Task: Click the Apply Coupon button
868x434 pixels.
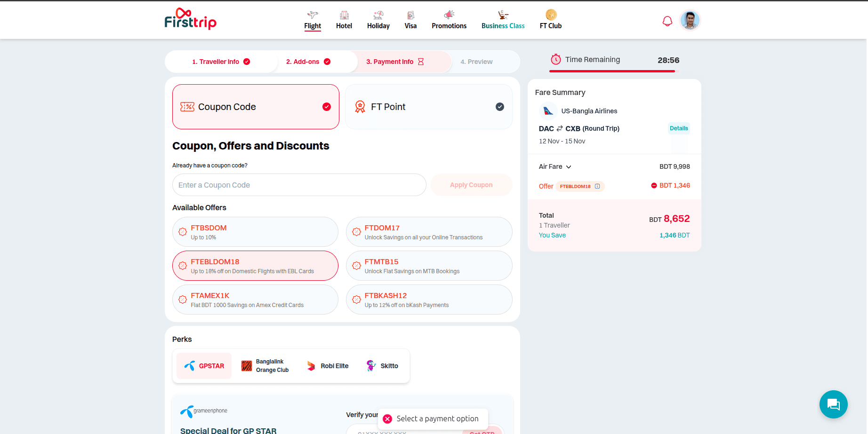Action: [x=471, y=185]
